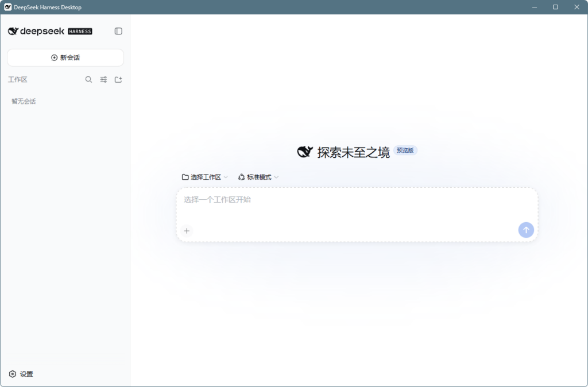
Task: Collapse the sidebar with the panel icon
Action: pyautogui.click(x=118, y=31)
